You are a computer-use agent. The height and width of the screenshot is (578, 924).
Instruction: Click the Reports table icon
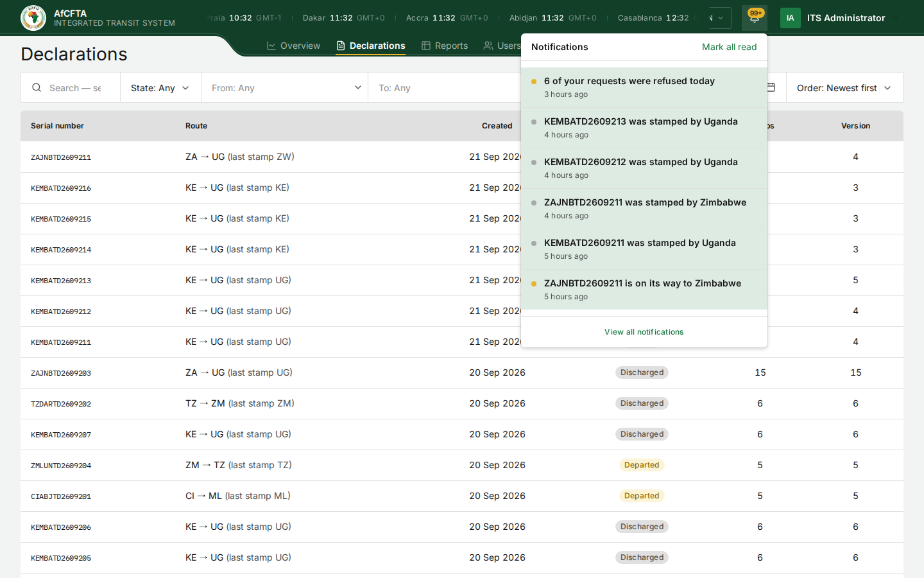(426, 46)
